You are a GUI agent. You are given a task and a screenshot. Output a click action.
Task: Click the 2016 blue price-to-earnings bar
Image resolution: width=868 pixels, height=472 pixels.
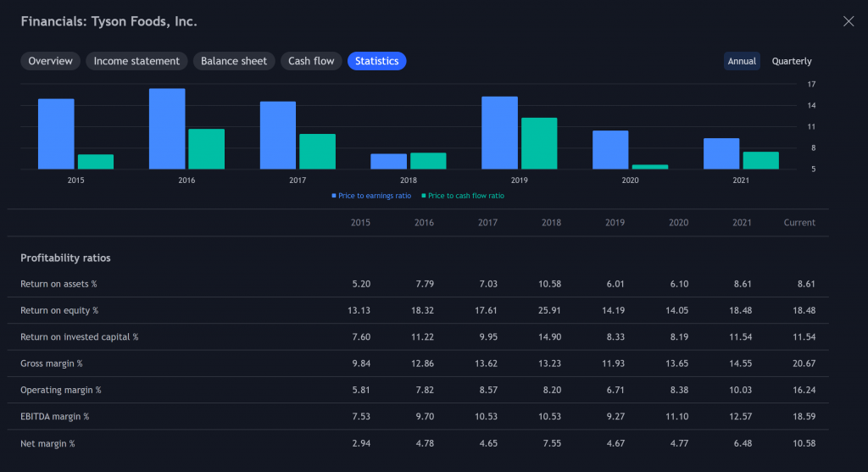coord(167,128)
